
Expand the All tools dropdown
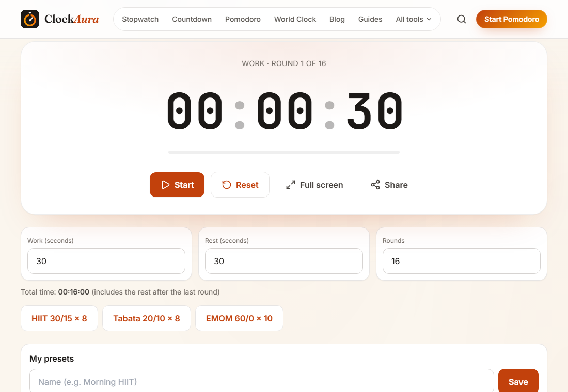pyautogui.click(x=413, y=19)
